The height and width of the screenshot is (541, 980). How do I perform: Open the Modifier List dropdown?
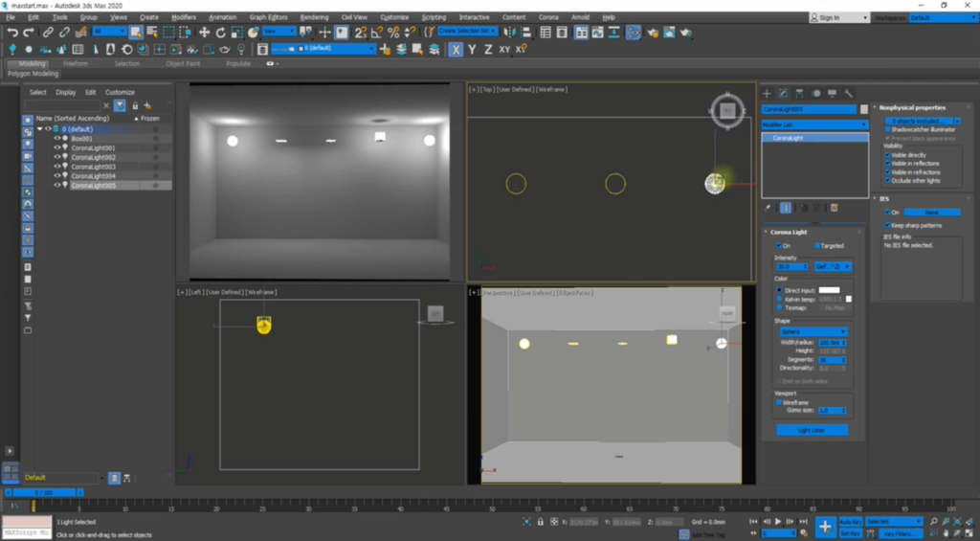click(x=814, y=124)
